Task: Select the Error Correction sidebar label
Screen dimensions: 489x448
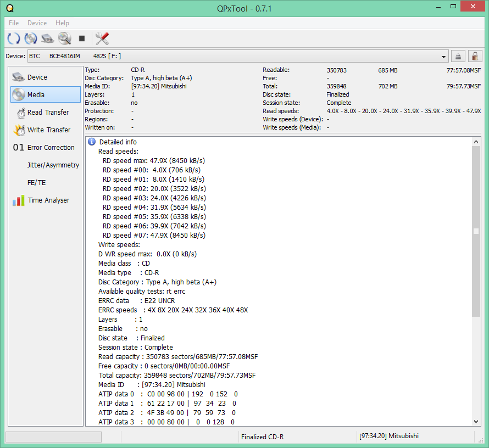Action: click(x=51, y=147)
